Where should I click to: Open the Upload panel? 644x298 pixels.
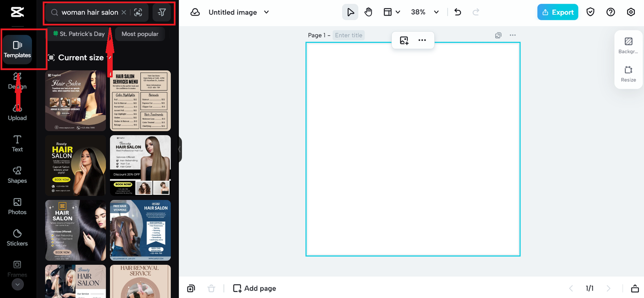point(17,112)
